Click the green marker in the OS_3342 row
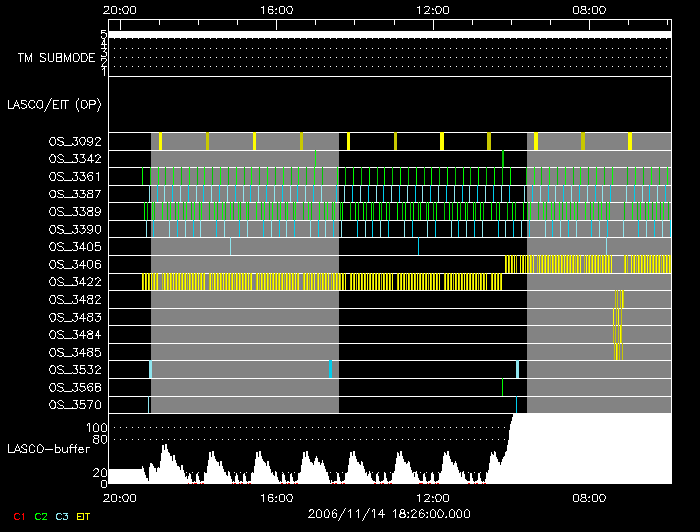This screenshot has width=700, height=532. tap(503, 159)
